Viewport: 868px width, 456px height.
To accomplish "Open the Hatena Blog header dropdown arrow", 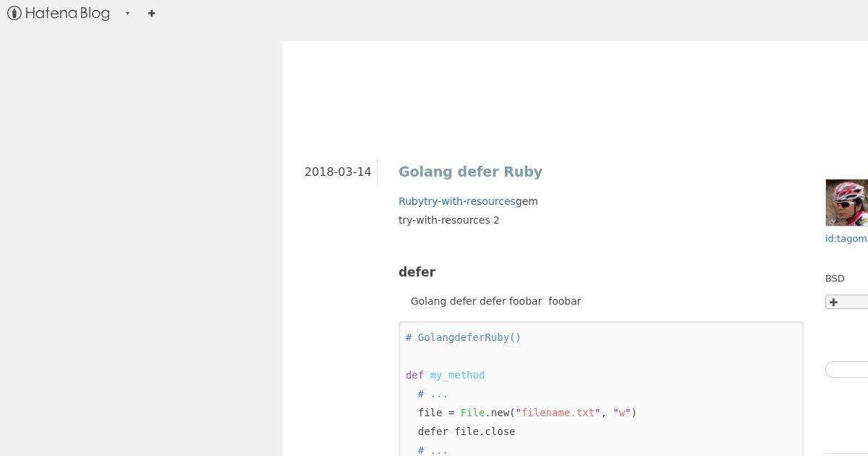I will tap(127, 13).
